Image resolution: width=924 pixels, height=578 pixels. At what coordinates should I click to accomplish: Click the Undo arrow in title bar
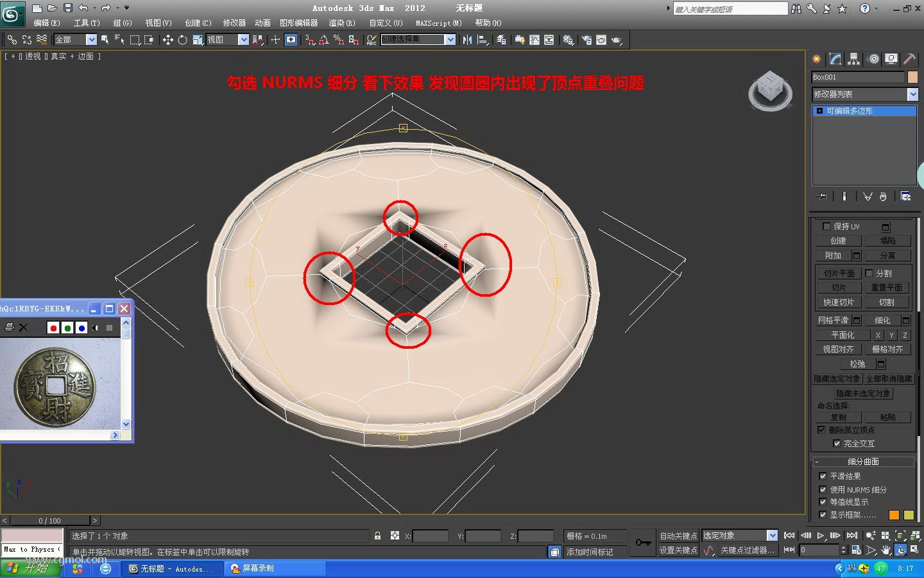click(x=83, y=8)
